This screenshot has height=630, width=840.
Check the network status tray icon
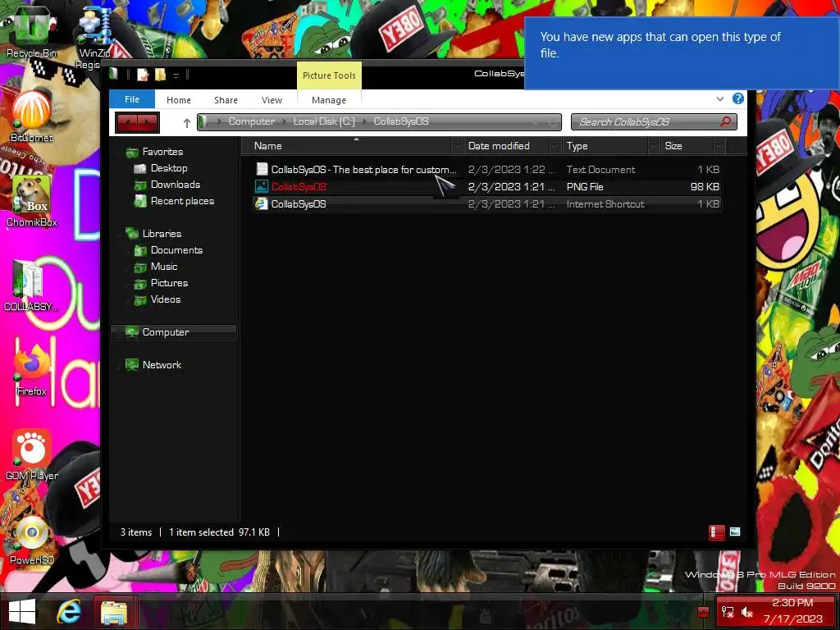pyautogui.click(x=728, y=612)
